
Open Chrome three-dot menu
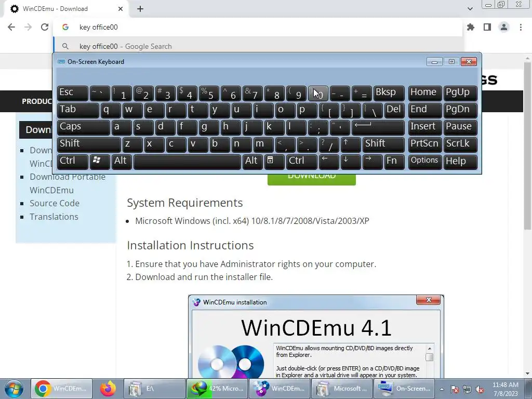[x=521, y=27]
